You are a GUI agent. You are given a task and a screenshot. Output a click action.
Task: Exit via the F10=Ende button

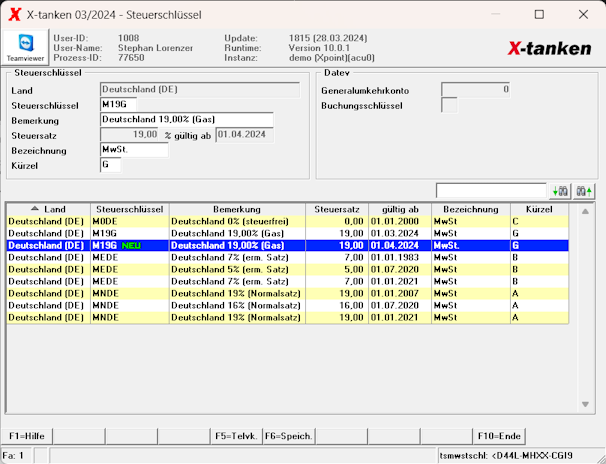click(x=499, y=436)
